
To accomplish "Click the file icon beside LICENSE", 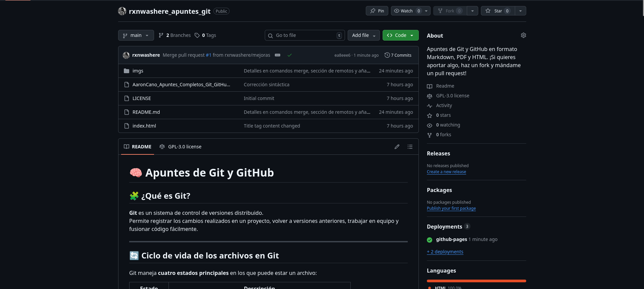I will (127, 98).
